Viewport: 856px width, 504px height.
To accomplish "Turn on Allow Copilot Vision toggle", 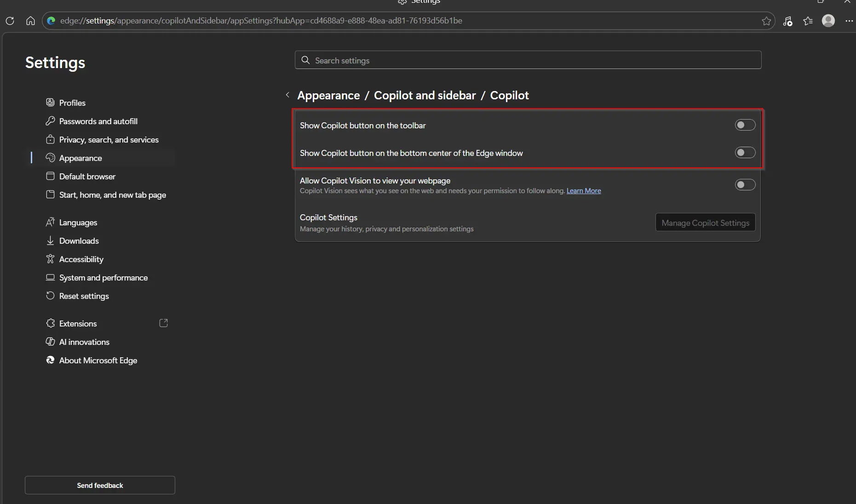I will pos(745,185).
